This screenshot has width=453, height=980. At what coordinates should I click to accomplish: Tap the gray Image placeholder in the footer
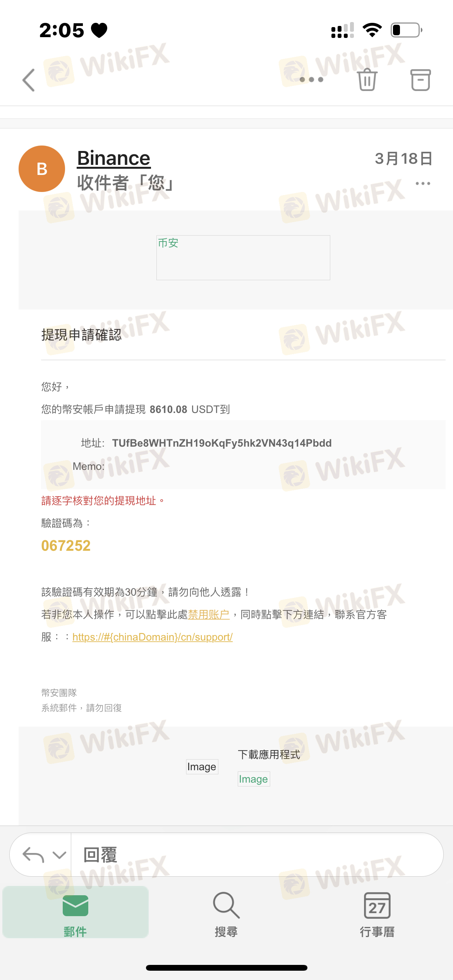click(202, 766)
